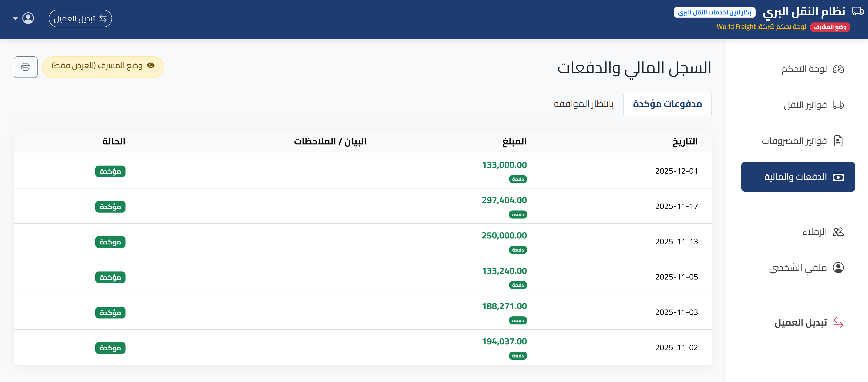This screenshot has width=868, height=382.
Task: Expand the account dropdown caret
Action: coord(15,19)
